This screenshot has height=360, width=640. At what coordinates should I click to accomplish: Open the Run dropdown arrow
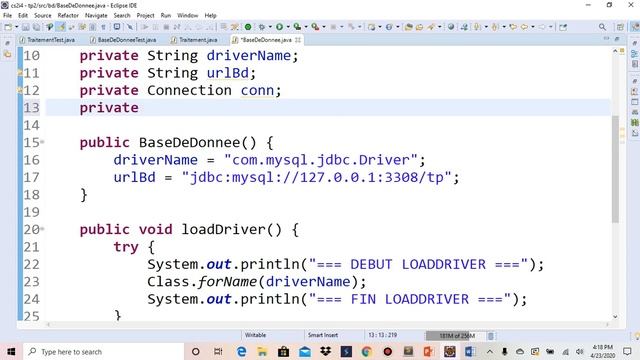(288, 27)
